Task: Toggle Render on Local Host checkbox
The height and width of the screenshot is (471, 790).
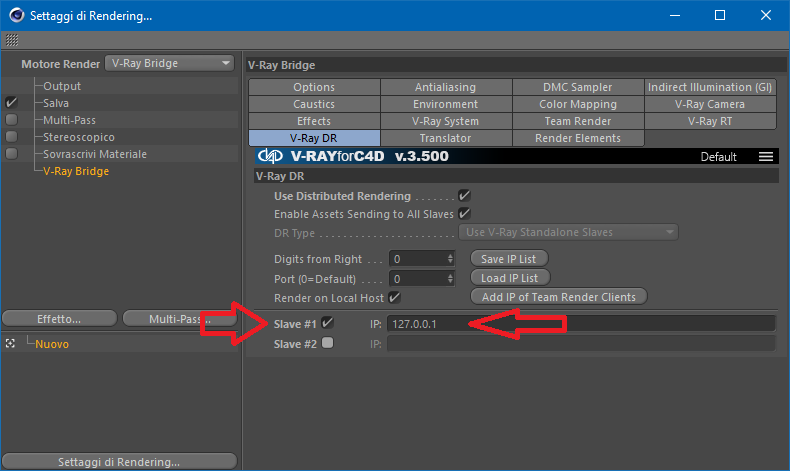Action: coord(394,298)
